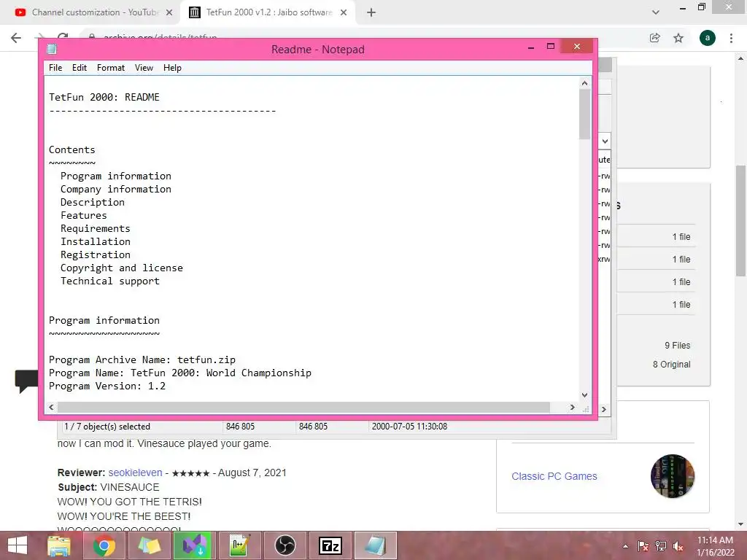
Task: Click right scroll arrow in 7-Zip window
Action: (x=604, y=409)
